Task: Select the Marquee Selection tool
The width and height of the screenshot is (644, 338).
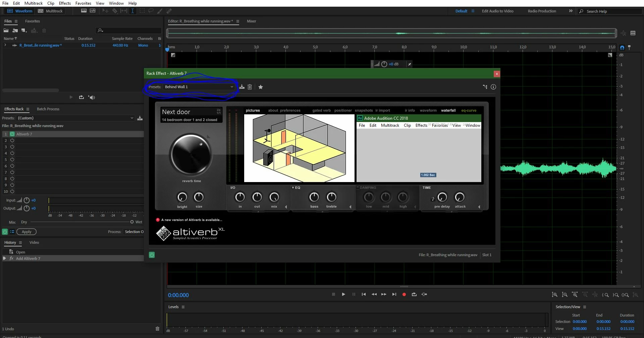Action: click(142, 11)
